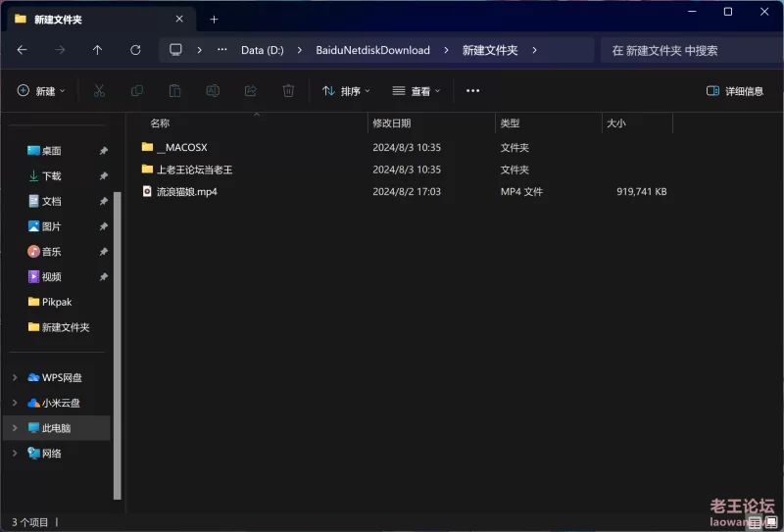This screenshot has width=784, height=532.
Task: Open the 新建 dropdown menu
Action: (x=41, y=91)
